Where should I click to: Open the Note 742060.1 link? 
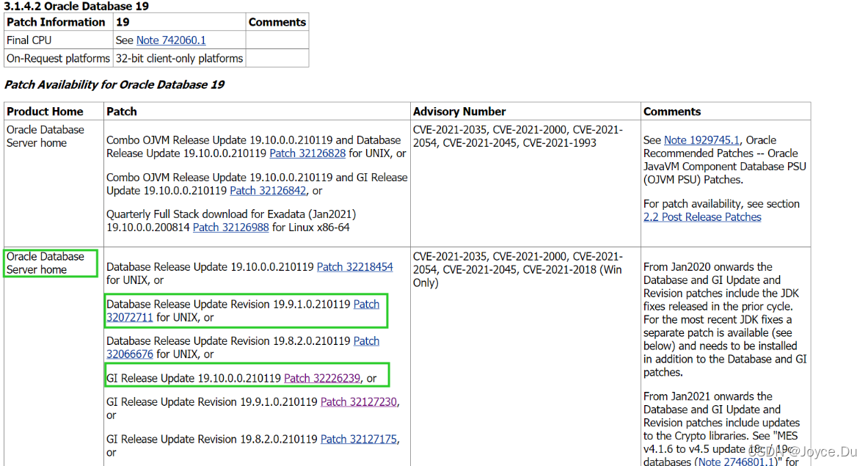point(171,40)
